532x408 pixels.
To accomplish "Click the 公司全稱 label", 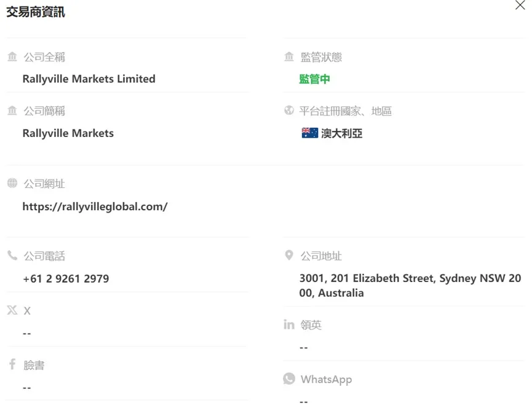I will [44, 57].
